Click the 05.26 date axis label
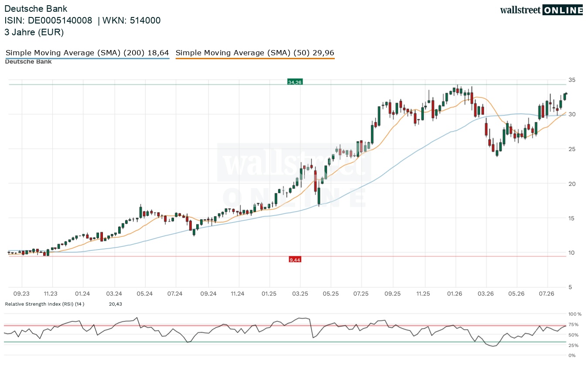Viewport: 588px width, 367px height. (x=516, y=294)
